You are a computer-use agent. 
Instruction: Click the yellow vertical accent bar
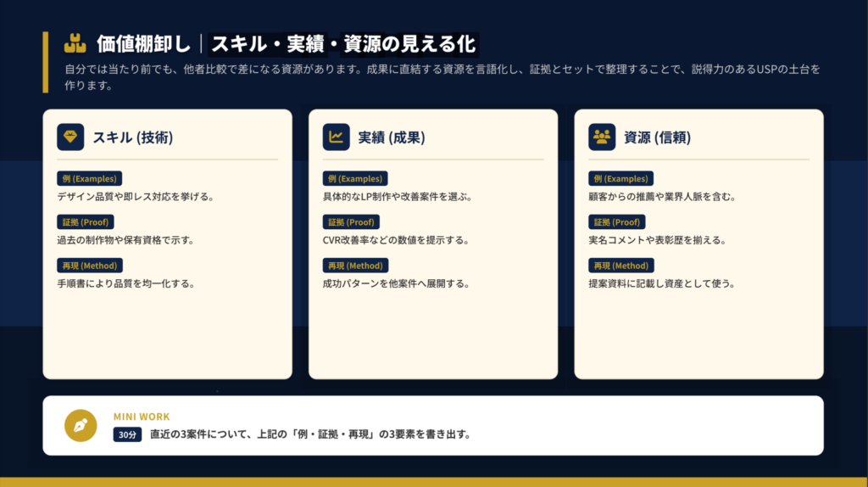(46, 62)
